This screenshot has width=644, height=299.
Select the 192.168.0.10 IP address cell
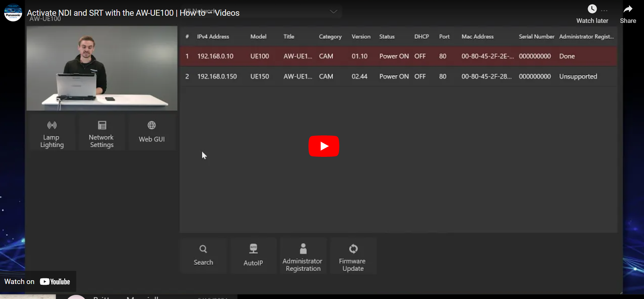[215, 56]
